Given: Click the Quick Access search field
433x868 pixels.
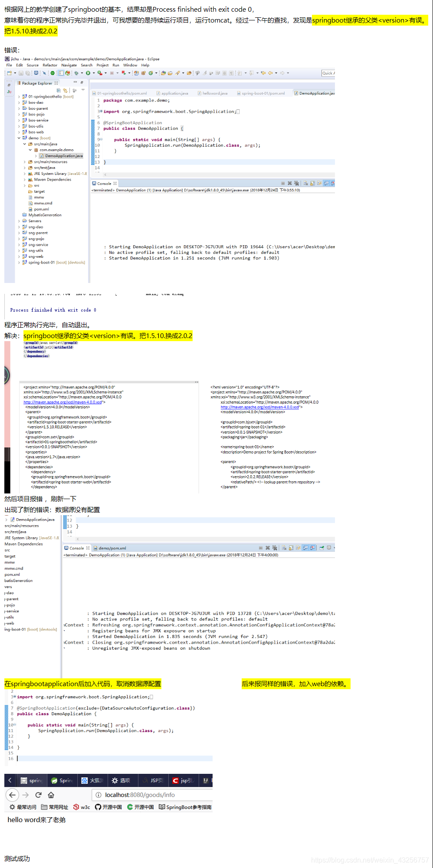Looking at the screenshot, I should coord(328,73).
